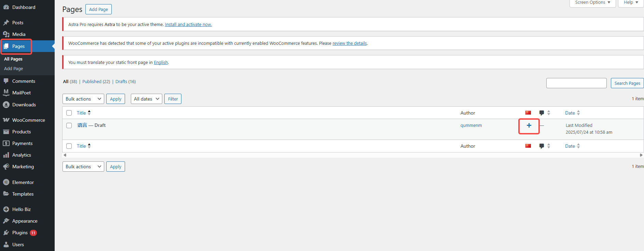Click the page search input field
Image resolution: width=644 pixels, height=251 pixels.
click(576, 83)
